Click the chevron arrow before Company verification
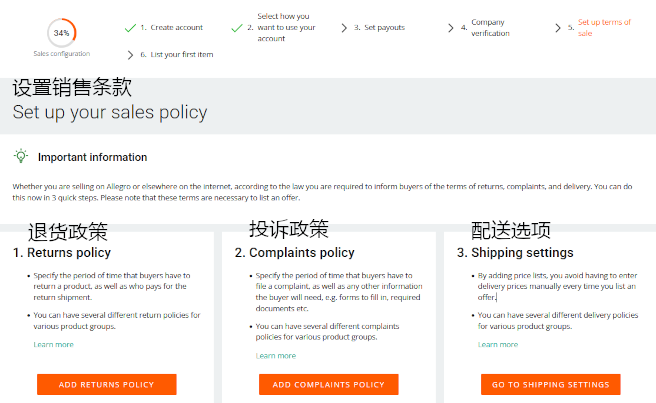Image resolution: width=656 pixels, height=403 pixels. tap(451, 28)
